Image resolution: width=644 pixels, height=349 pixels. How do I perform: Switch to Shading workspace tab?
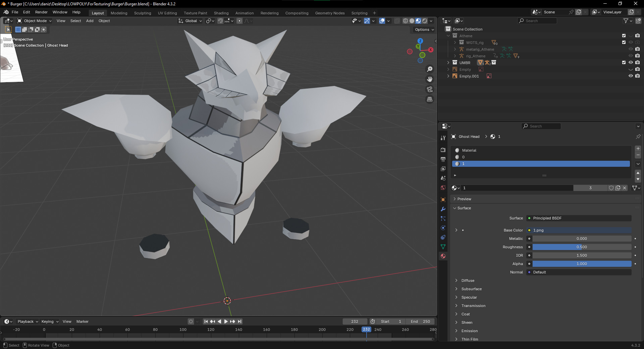221,13
